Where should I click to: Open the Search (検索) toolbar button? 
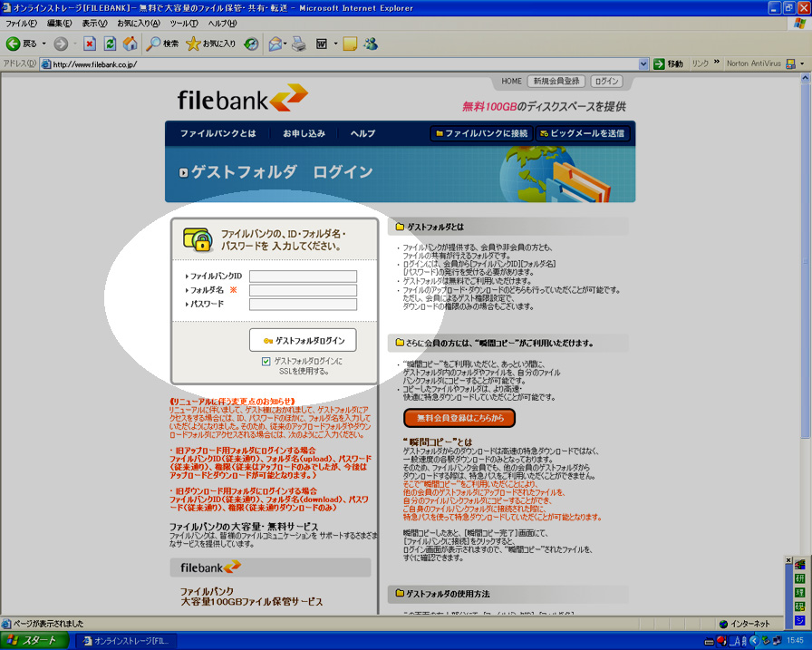[162, 44]
